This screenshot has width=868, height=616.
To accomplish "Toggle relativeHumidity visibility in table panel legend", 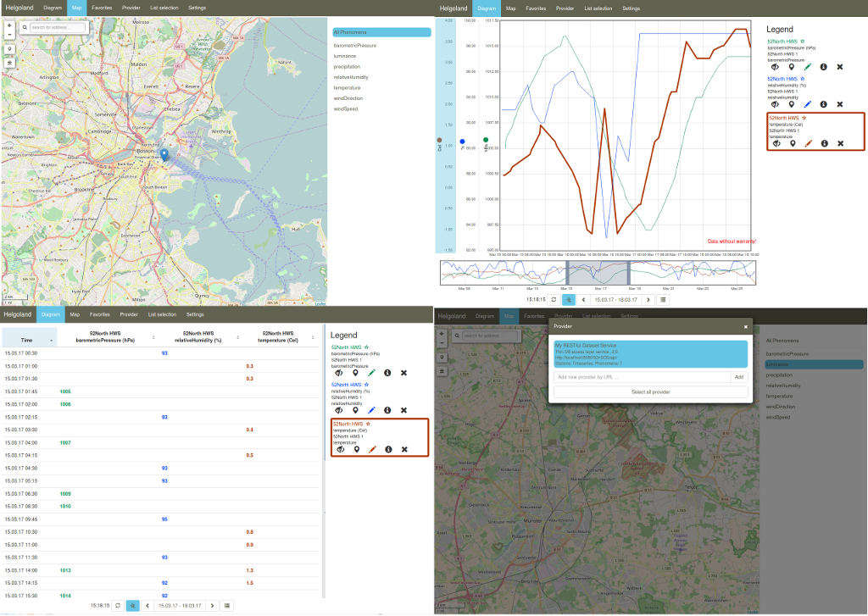I will [x=339, y=411].
